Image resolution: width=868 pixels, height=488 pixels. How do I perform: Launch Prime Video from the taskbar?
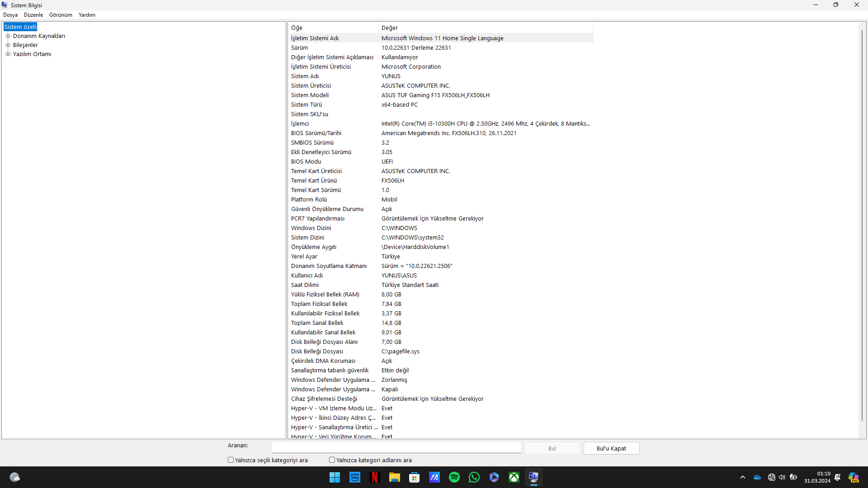(355, 477)
